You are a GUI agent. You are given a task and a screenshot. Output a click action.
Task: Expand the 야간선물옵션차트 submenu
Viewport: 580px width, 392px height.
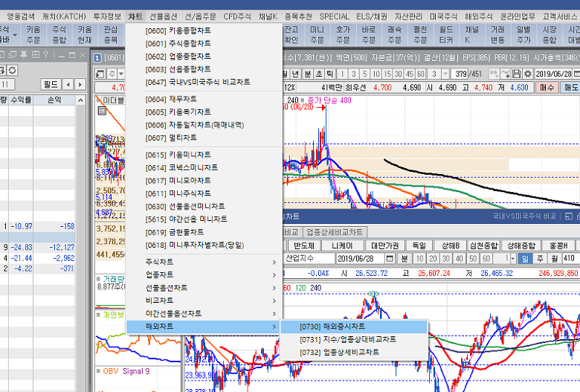204,314
